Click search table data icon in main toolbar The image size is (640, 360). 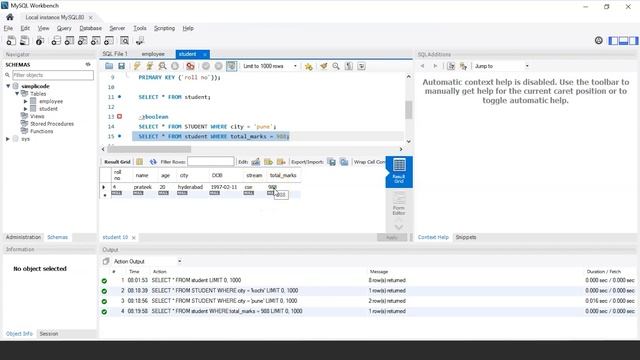124,40
